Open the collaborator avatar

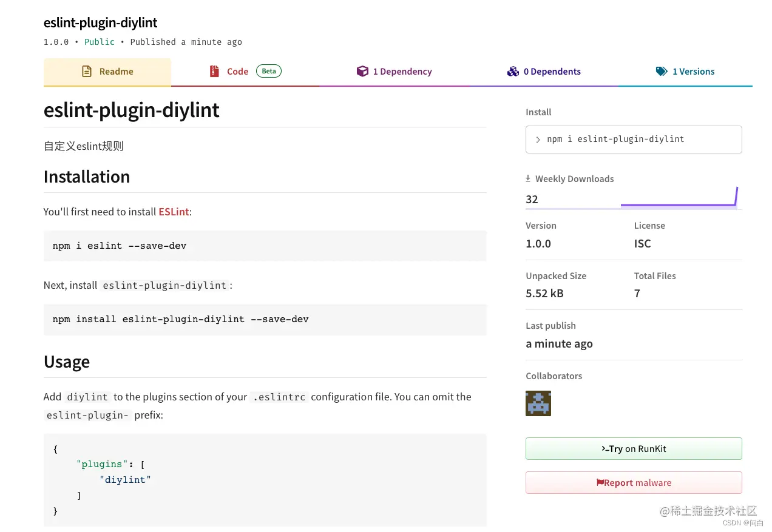click(538, 403)
